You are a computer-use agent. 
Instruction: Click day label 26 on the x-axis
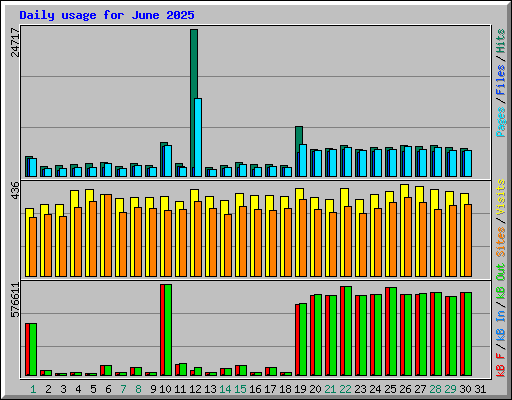click(x=405, y=389)
